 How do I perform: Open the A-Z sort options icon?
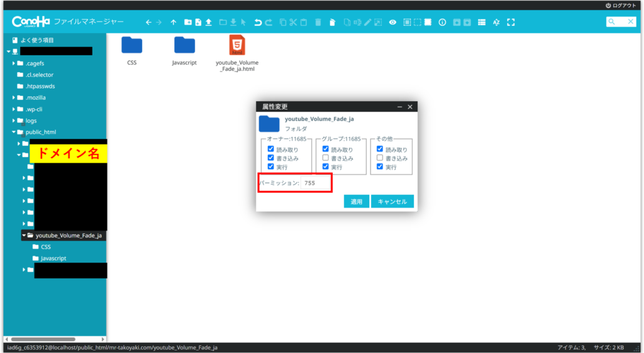[496, 22]
